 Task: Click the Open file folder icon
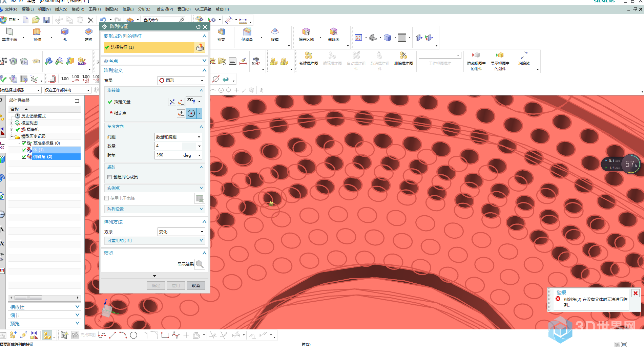coord(36,20)
